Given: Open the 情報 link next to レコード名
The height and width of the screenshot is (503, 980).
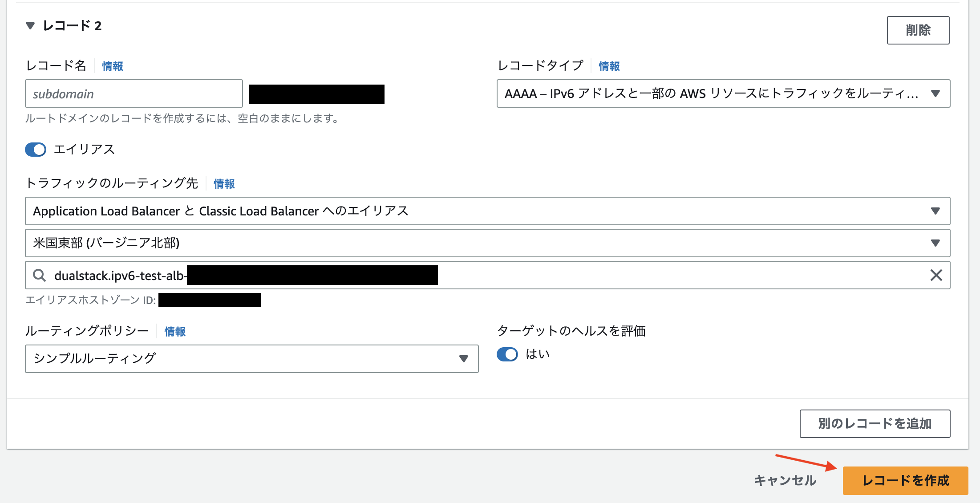Looking at the screenshot, I should tap(113, 66).
